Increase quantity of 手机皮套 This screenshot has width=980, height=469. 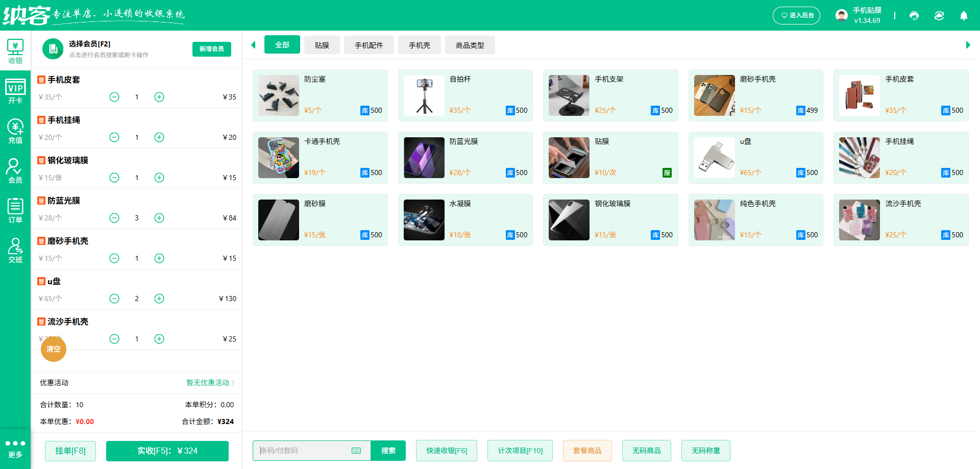pyautogui.click(x=159, y=97)
